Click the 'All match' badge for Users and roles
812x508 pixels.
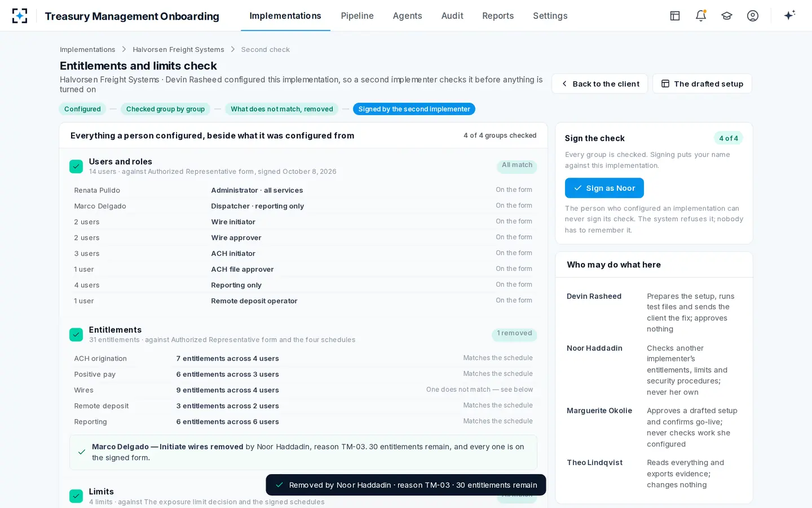pyautogui.click(x=517, y=165)
